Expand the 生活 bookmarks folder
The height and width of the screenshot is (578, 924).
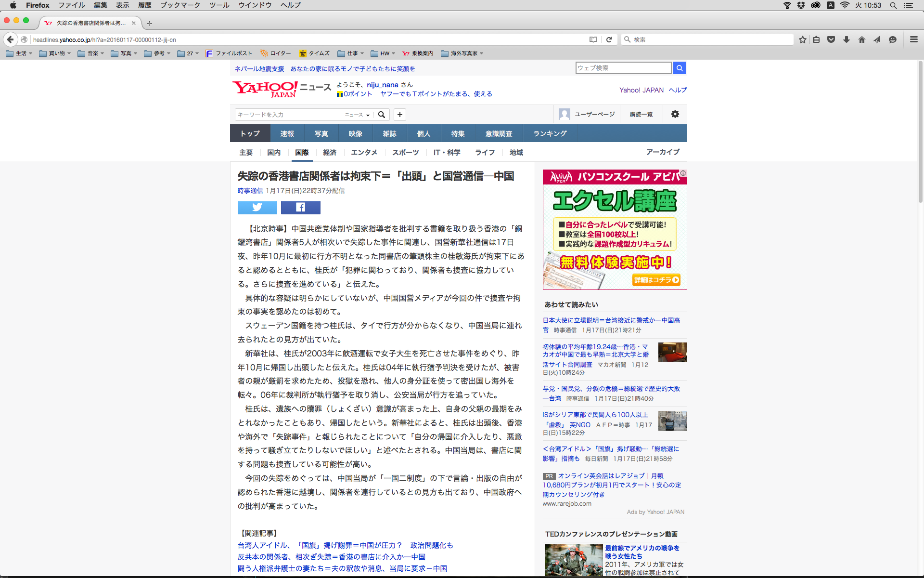(19, 53)
